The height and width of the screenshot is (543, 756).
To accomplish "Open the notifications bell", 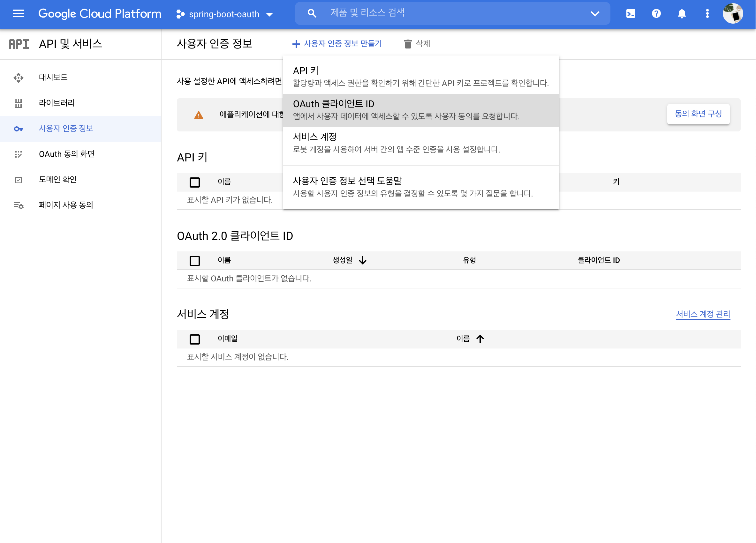I will point(682,14).
